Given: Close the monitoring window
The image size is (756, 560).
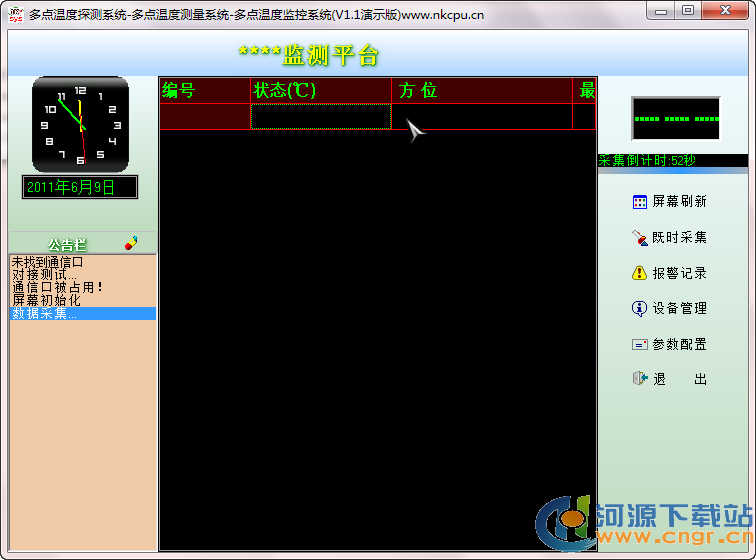Looking at the screenshot, I should tap(725, 11).
